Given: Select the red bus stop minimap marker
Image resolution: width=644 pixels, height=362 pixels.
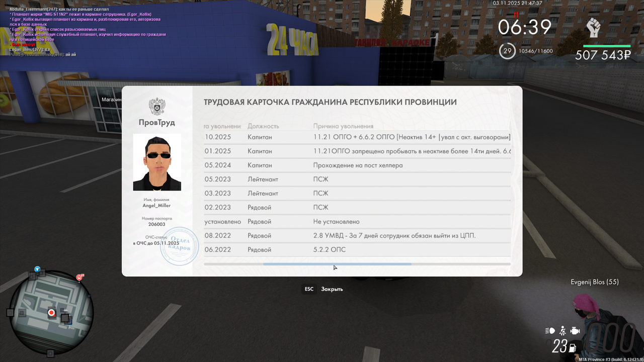Looking at the screenshot, I should coord(79,277).
